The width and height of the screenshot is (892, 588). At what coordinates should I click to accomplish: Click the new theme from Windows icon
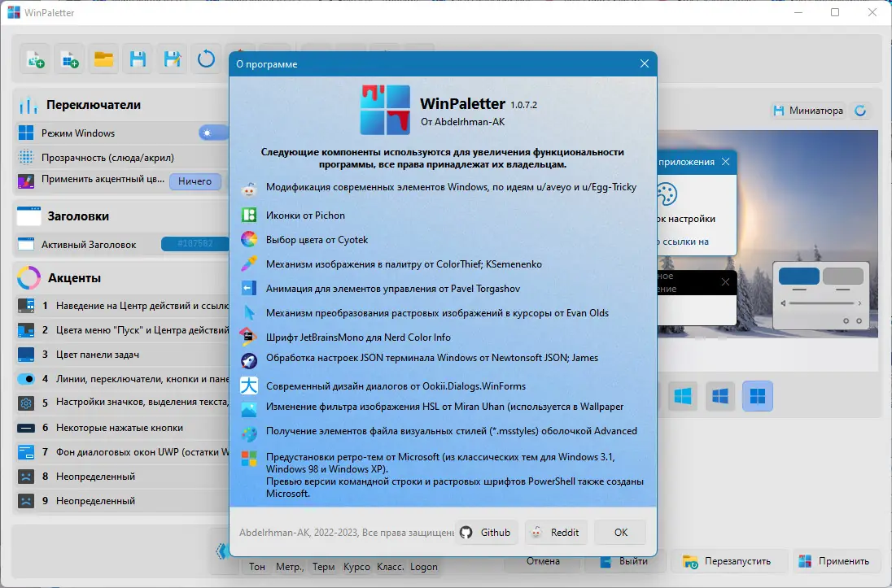click(69, 59)
